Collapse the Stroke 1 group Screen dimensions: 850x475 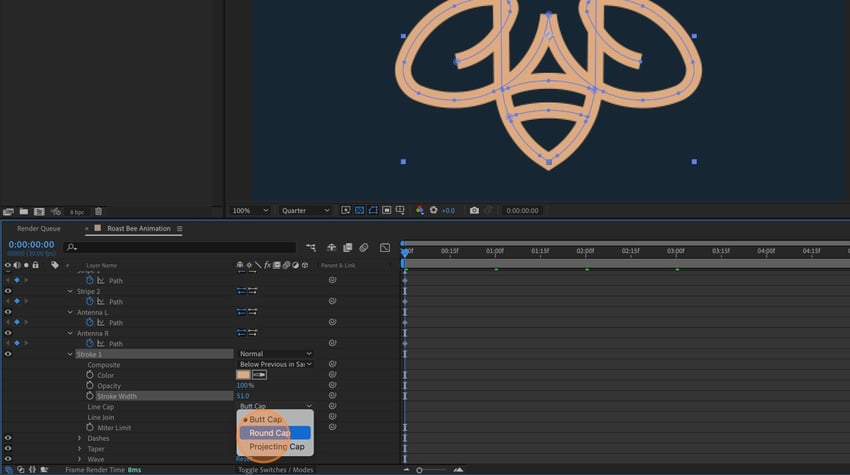tap(70, 354)
